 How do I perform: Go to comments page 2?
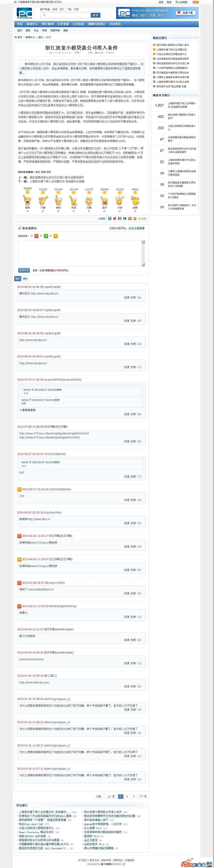(127, 797)
